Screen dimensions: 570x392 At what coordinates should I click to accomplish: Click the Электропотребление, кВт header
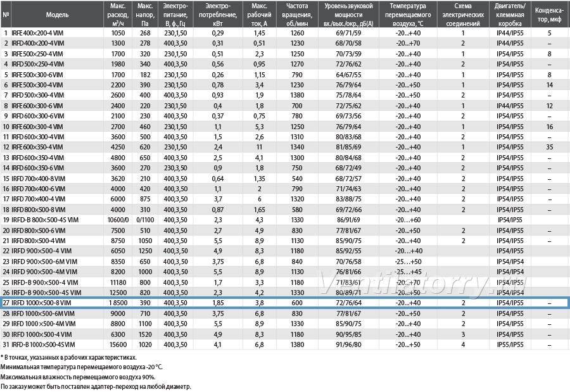point(218,15)
